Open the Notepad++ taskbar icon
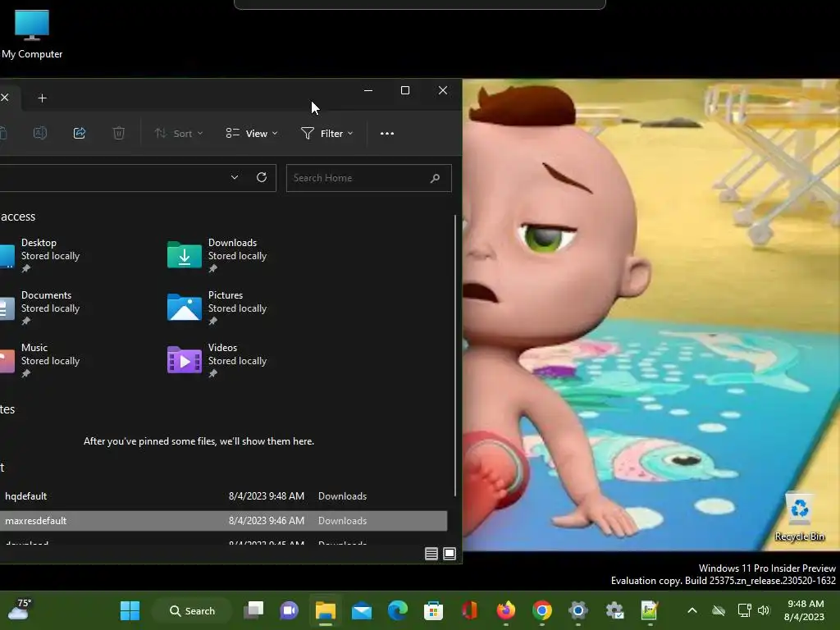840x630 pixels. 650,610
